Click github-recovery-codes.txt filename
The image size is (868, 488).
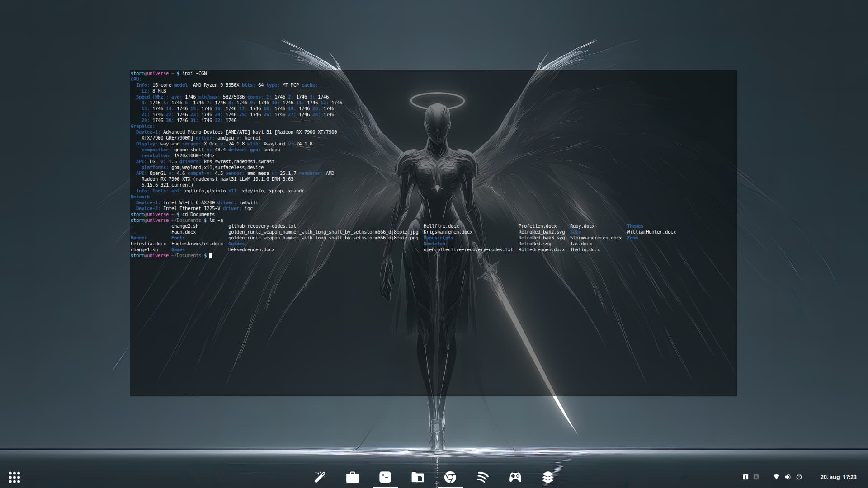pyautogui.click(x=262, y=226)
